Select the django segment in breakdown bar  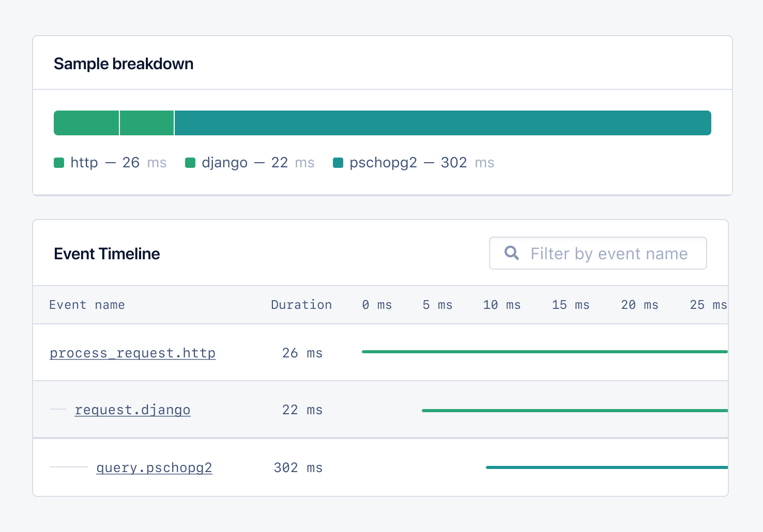point(147,123)
